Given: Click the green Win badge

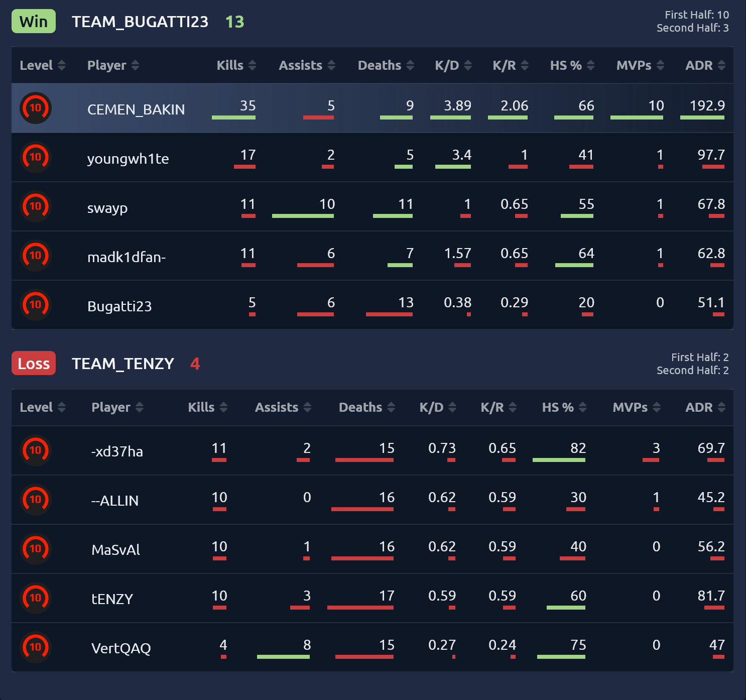Looking at the screenshot, I should tap(34, 22).
